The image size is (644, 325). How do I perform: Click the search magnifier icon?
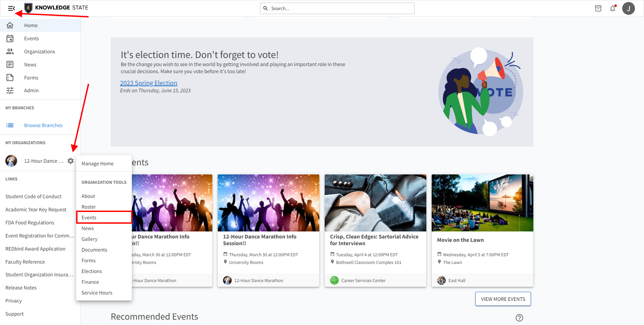click(265, 8)
